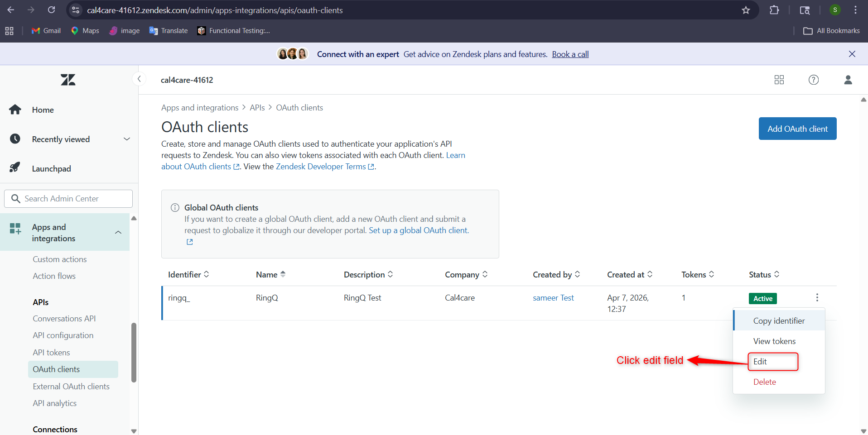Click the Search Admin Center field
This screenshot has width=868, height=435.
point(68,199)
